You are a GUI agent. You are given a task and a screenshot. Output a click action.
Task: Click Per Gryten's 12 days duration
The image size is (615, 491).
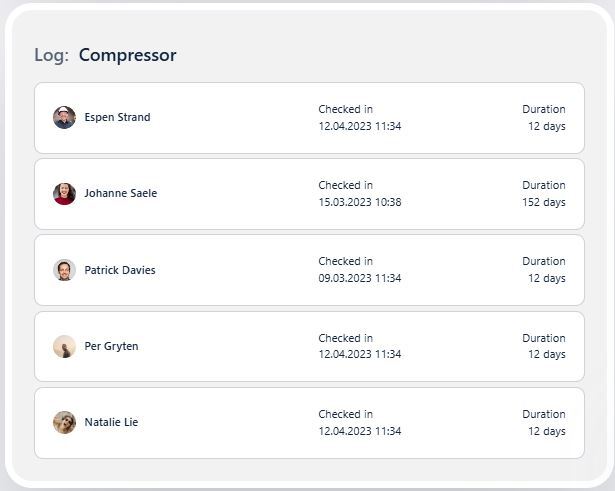(546, 354)
